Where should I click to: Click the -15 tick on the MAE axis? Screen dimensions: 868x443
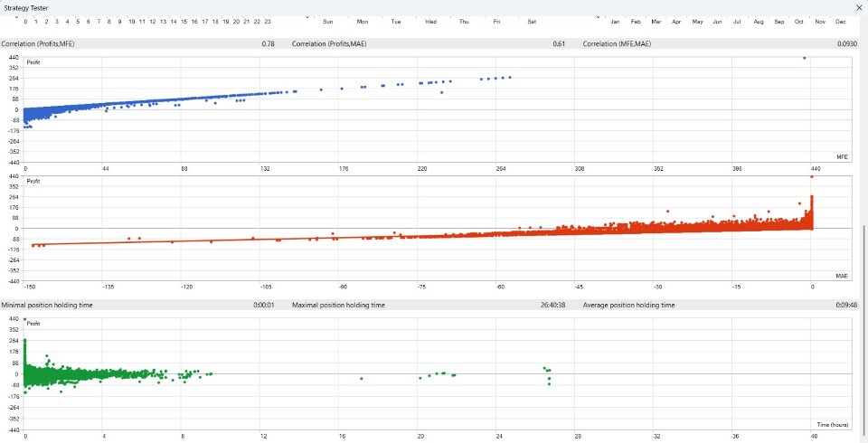(x=736, y=287)
